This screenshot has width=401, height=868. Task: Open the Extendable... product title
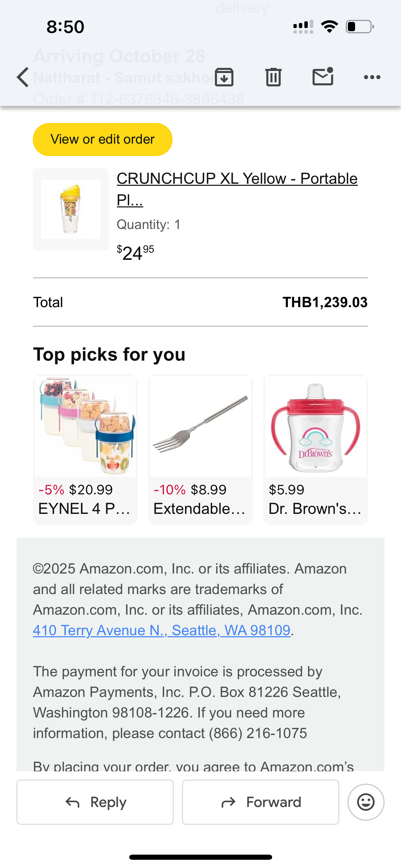pos(199,509)
